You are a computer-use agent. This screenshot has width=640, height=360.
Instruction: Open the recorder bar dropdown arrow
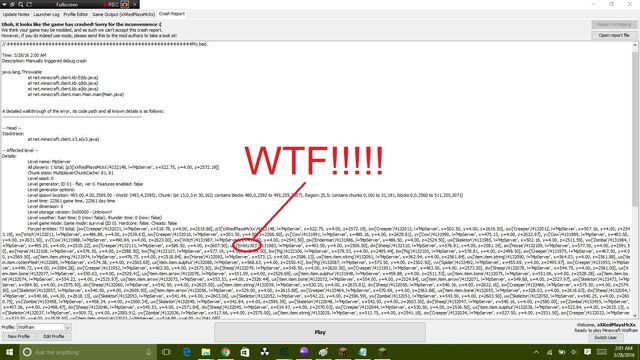tap(4, 4)
